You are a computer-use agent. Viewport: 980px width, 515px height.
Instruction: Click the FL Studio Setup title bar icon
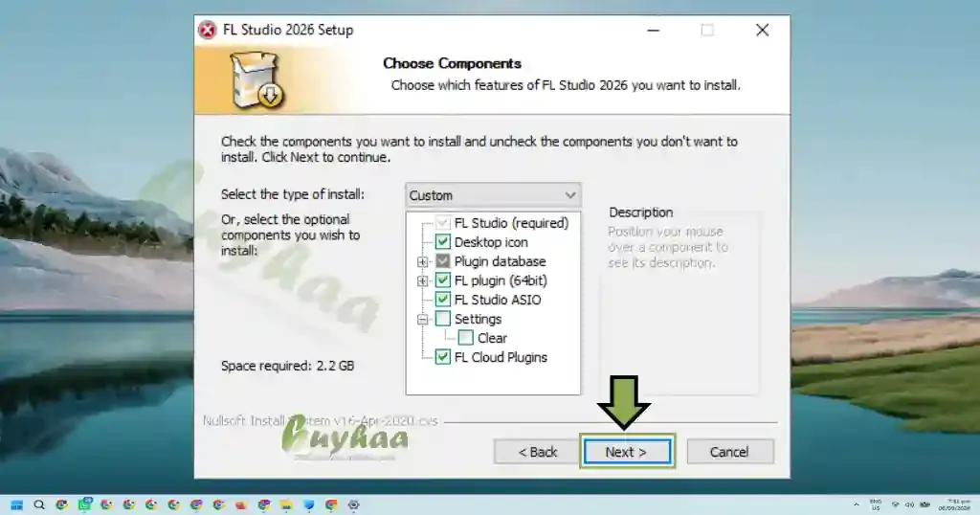coord(208,30)
